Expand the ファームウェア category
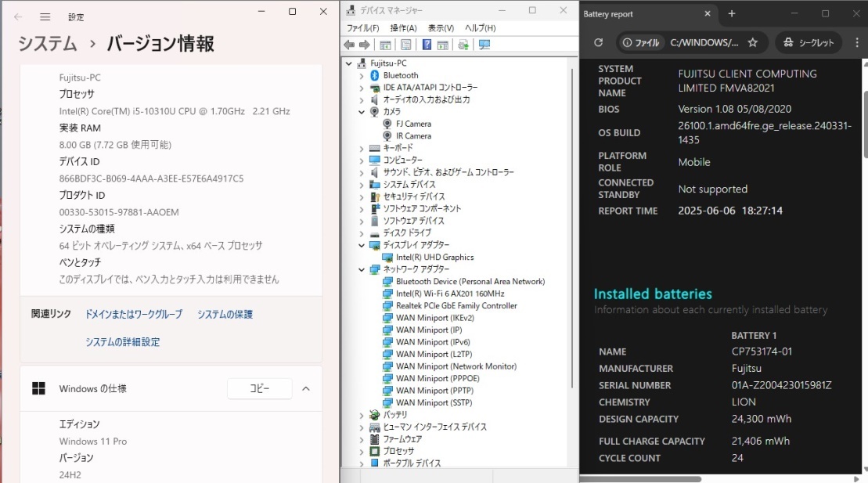This screenshot has height=483, width=868. tap(362, 439)
